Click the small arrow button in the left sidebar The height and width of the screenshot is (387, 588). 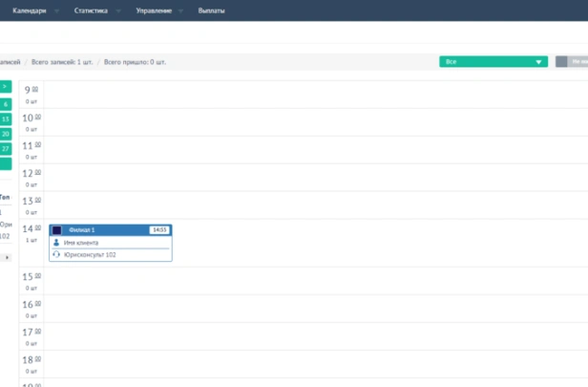click(x=7, y=257)
